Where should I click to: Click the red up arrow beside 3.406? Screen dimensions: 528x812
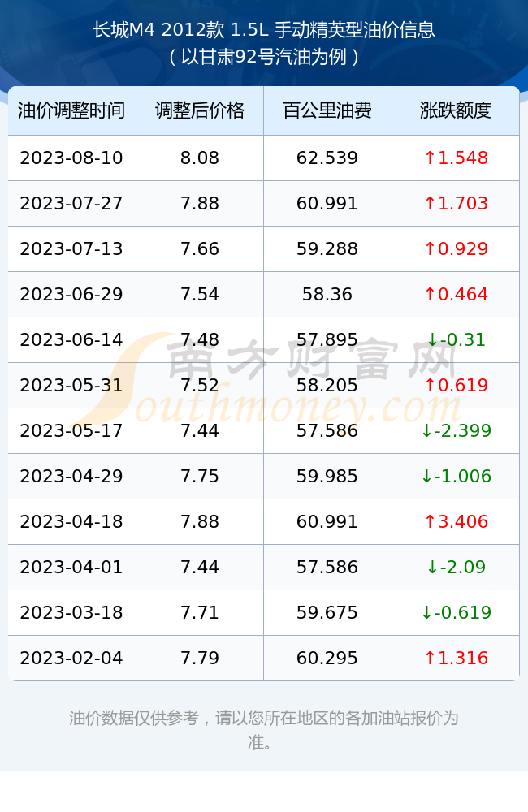point(430,521)
